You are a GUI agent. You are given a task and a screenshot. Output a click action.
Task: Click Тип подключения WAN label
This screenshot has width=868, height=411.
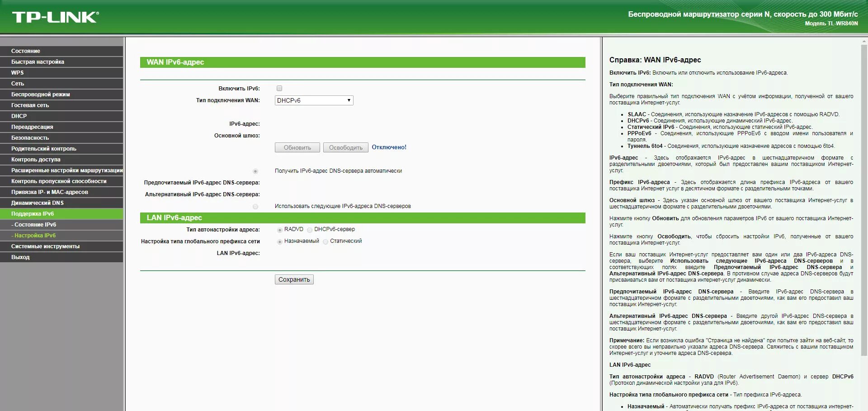[x=228, y=100]
